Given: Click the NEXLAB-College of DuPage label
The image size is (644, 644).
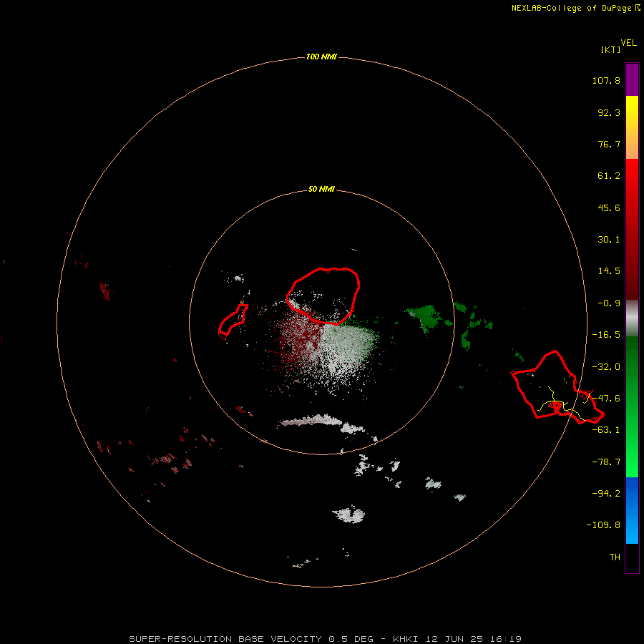Looking at the screenshot, I should pyautogui.click(x=576, y=8).
